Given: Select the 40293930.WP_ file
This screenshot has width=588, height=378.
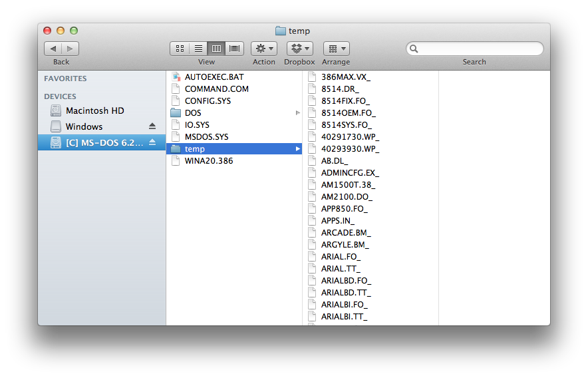Looking at the screenshot, I should [370, 149].
